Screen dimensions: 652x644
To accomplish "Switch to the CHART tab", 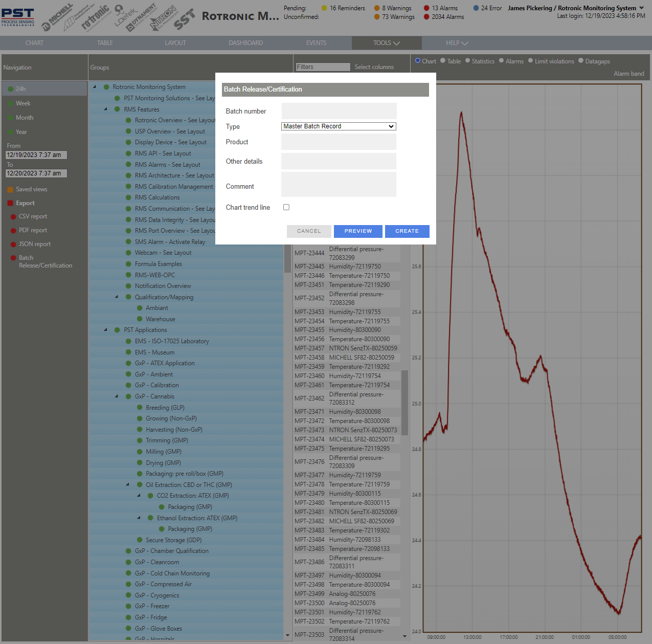I will point(35,43).
